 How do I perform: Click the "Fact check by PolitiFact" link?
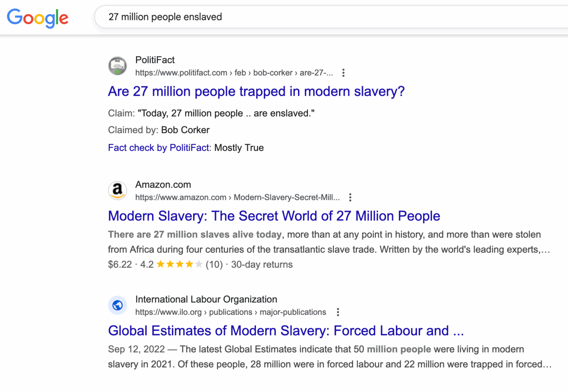click(158, 148)
